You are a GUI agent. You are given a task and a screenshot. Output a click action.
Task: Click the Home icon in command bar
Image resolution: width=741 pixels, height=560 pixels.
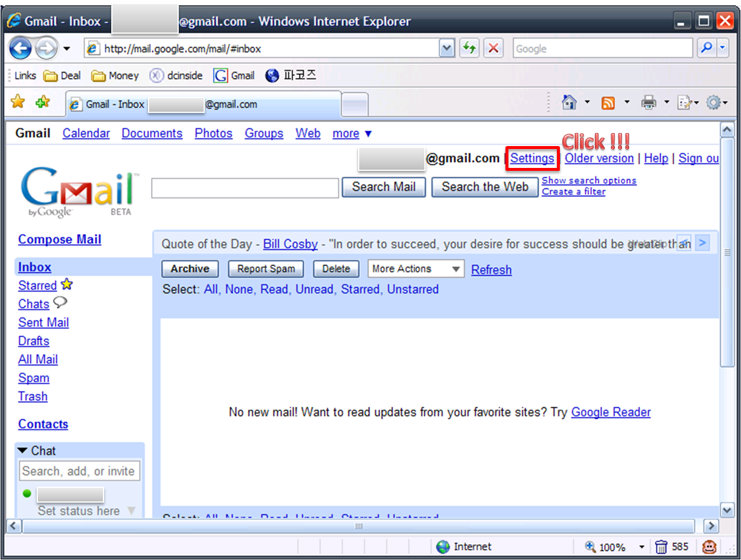pos(569,103)
